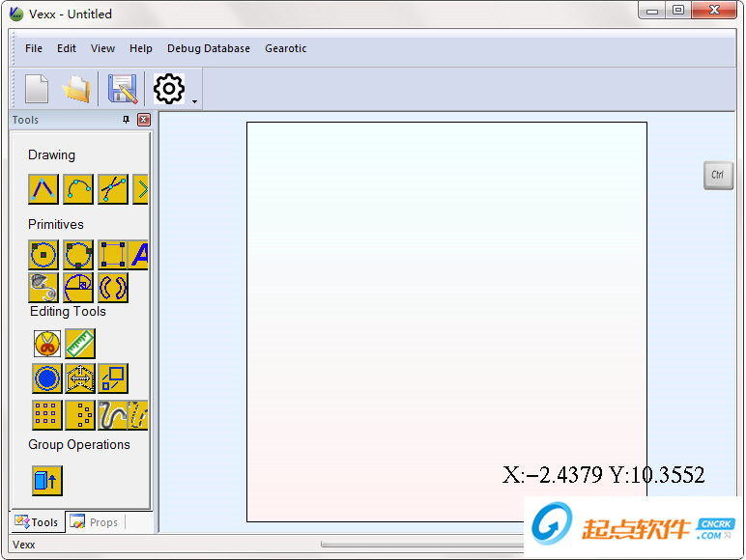
Task: Choose the scissors cut tool
Action: click(47, 343)
